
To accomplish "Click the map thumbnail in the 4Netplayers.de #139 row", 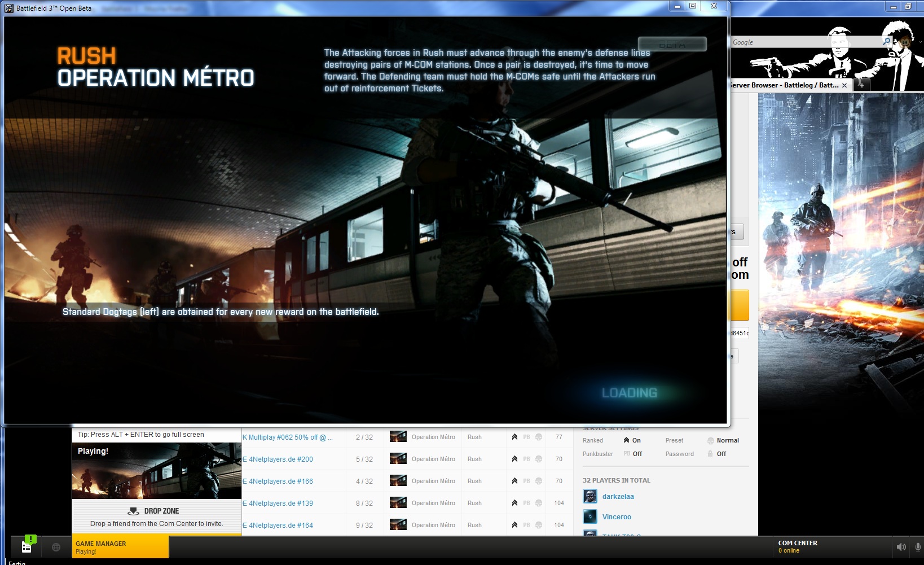I will pos(398,502).
